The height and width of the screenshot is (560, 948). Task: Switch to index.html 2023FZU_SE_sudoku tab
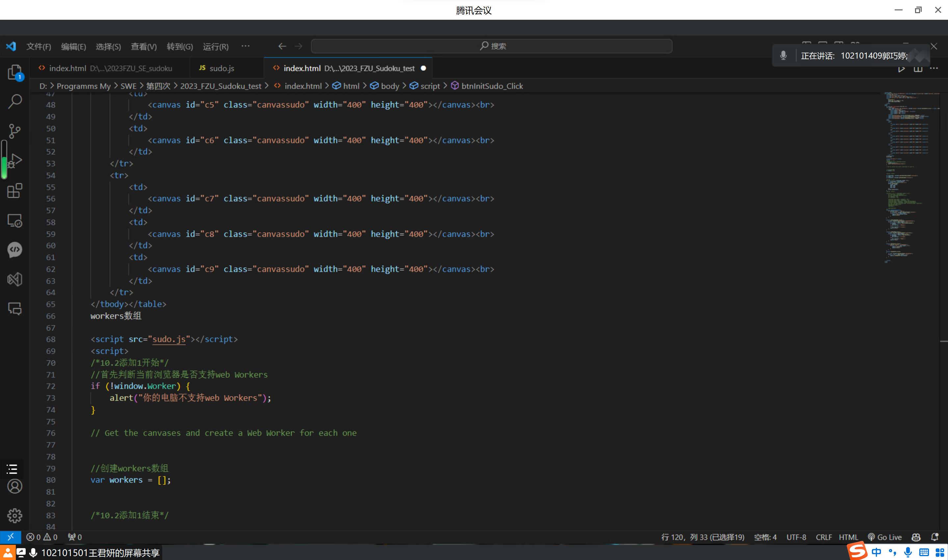[110, 68]
